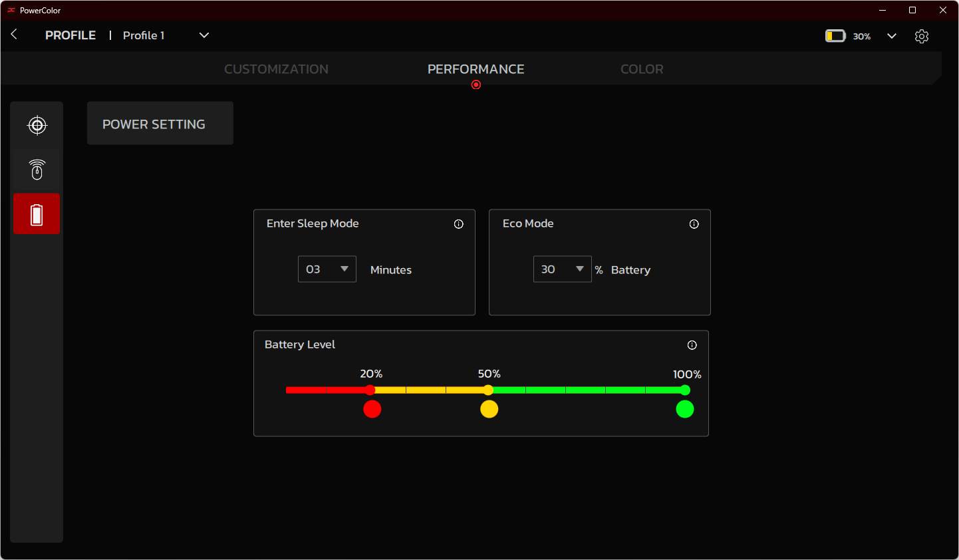
Task: Expand the Profile 1 dropdown chevron
Action: pos(204,35)
